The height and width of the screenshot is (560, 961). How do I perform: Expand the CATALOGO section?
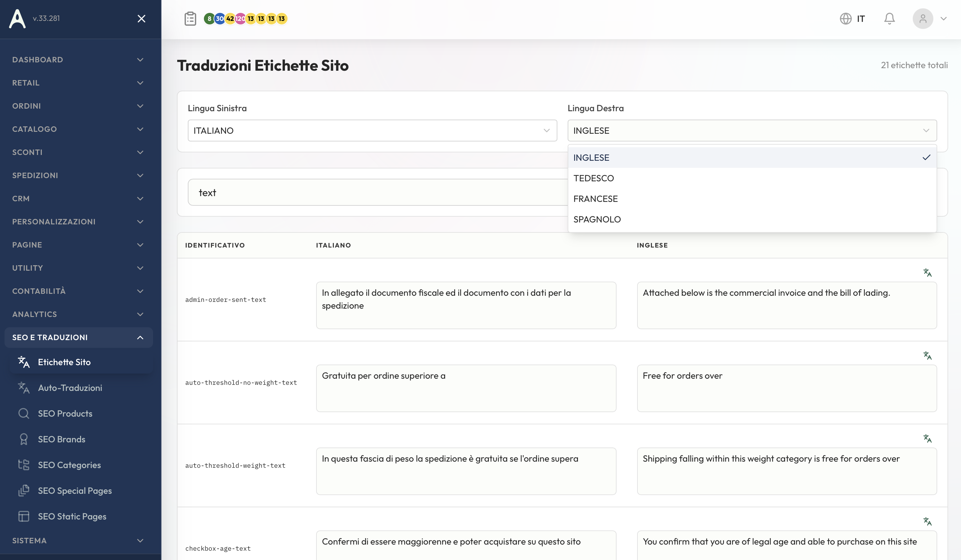78,129
